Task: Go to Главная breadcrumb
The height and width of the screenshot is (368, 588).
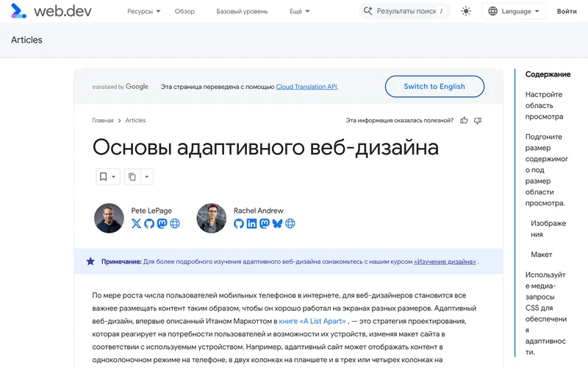Action: (103, 121)
